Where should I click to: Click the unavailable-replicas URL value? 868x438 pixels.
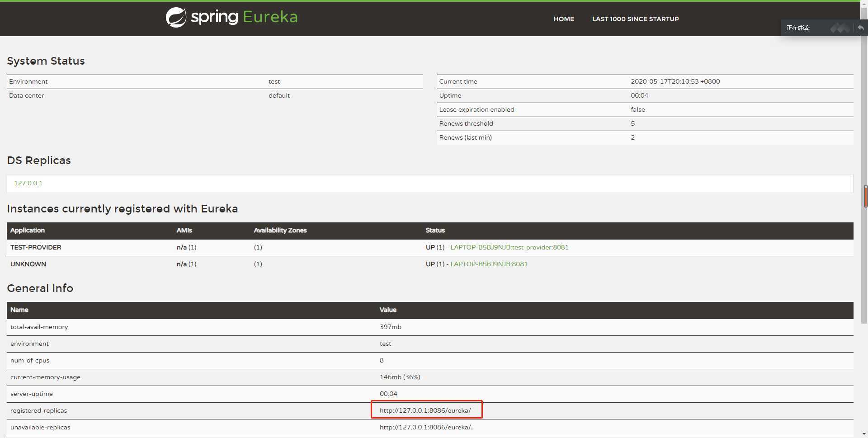pyautogui.click(x=426, y=427)
